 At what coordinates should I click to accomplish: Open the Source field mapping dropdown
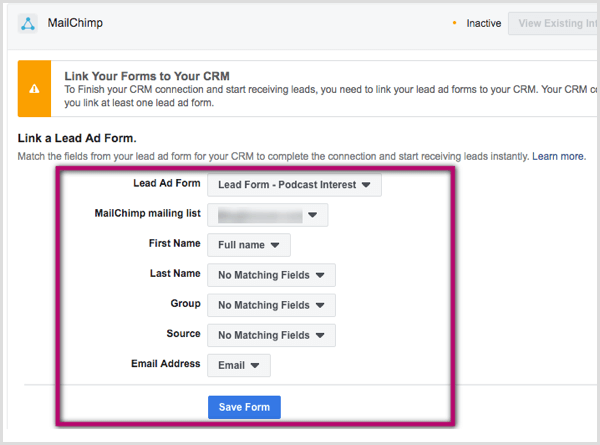click(x=271, y=335)
